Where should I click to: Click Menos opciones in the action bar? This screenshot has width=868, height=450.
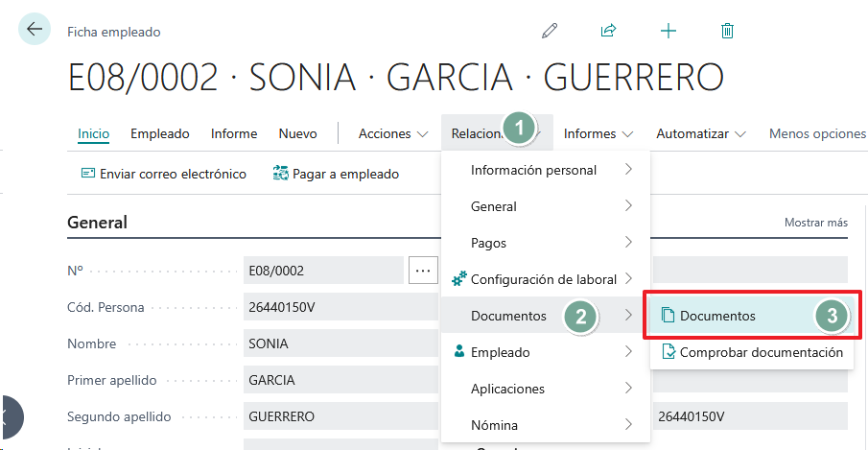817,133
